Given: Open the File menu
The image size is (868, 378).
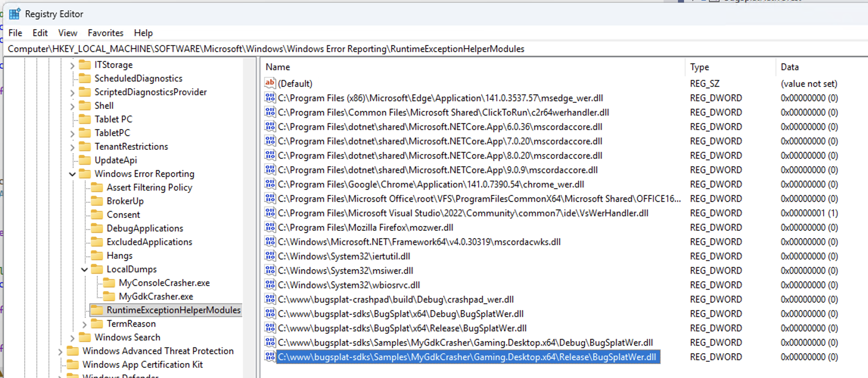Looking at the screenshot, I should 15,33.
